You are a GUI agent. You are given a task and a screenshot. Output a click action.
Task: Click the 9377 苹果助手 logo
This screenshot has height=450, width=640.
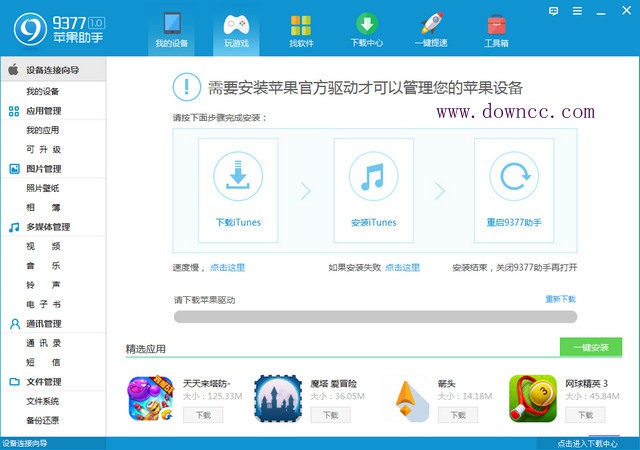coord(59,29)
